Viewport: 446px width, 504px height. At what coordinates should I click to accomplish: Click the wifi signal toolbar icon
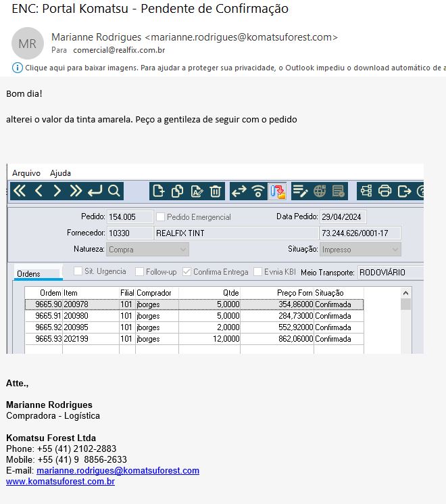[x=257, y=191]
